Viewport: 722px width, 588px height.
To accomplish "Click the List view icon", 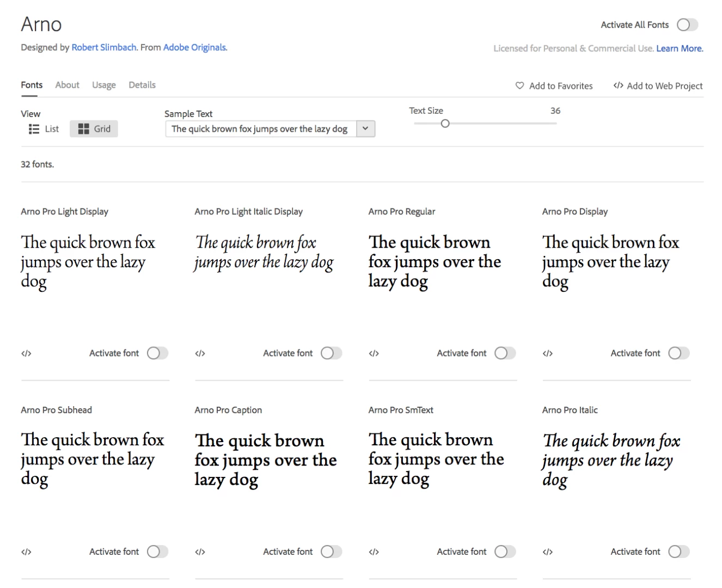I will (34, 129).
